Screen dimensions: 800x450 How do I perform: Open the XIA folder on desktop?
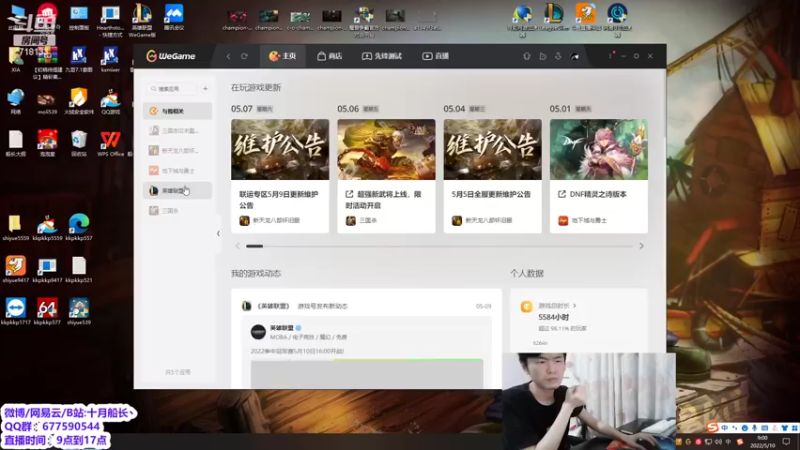click(x=15, y=59)
